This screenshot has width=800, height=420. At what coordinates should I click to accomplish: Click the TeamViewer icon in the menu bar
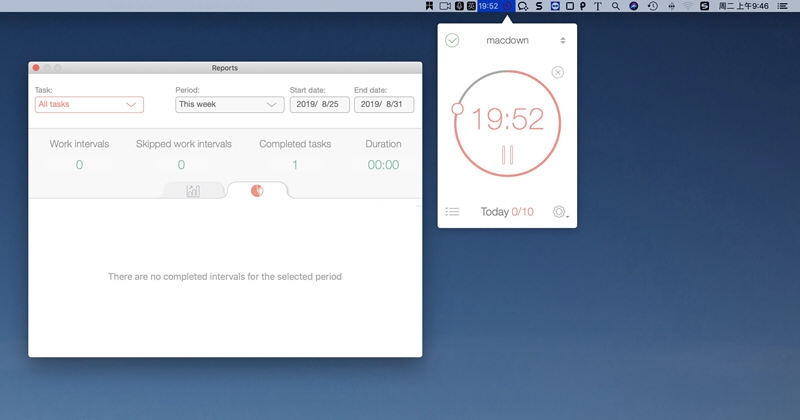point(555,6)
